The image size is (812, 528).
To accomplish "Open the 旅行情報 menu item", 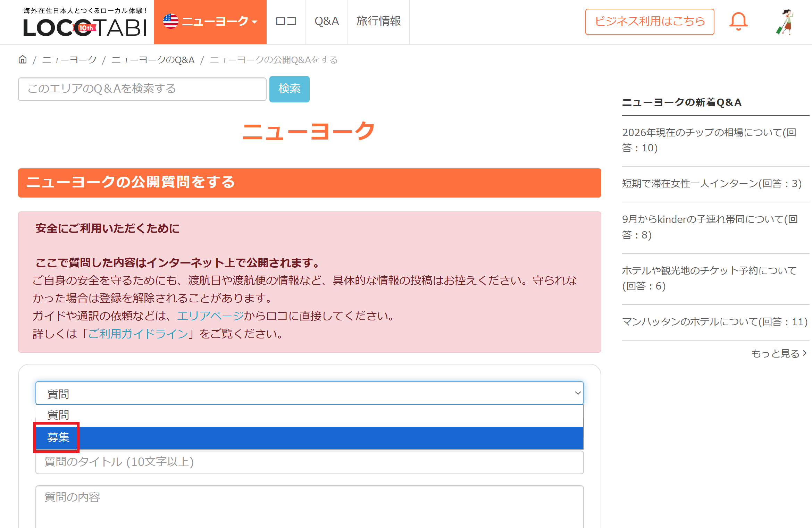I will 378,22.
